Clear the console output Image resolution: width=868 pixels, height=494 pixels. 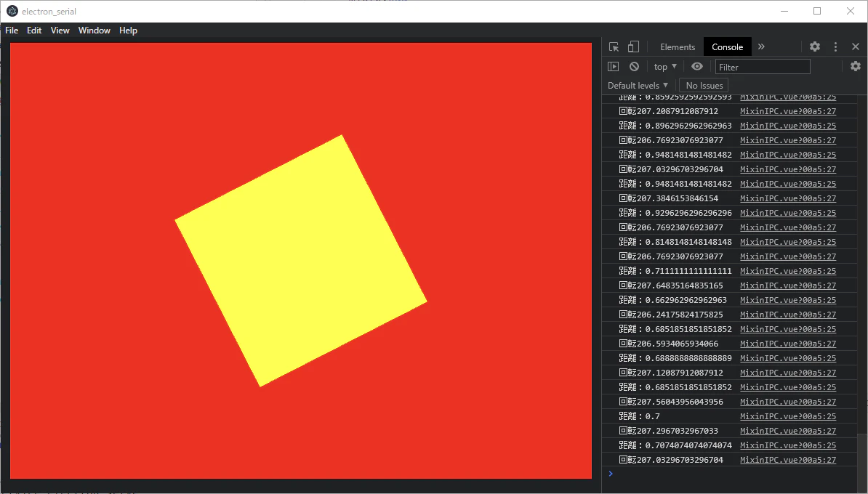tap(635, 67)
